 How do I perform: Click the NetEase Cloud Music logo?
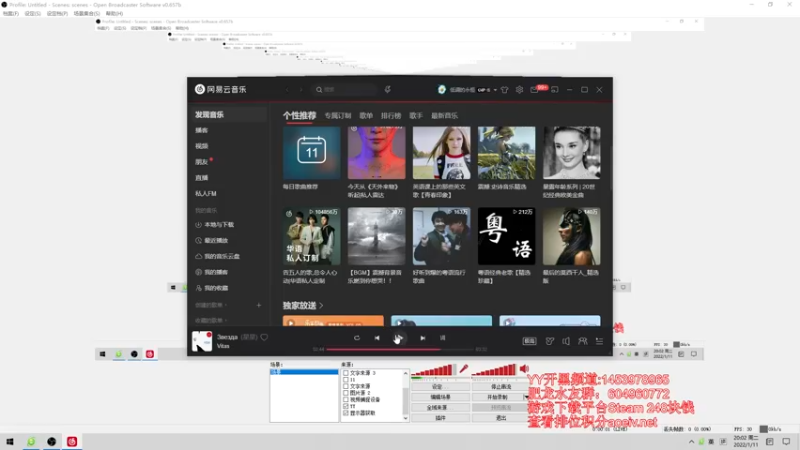(220, 89)
